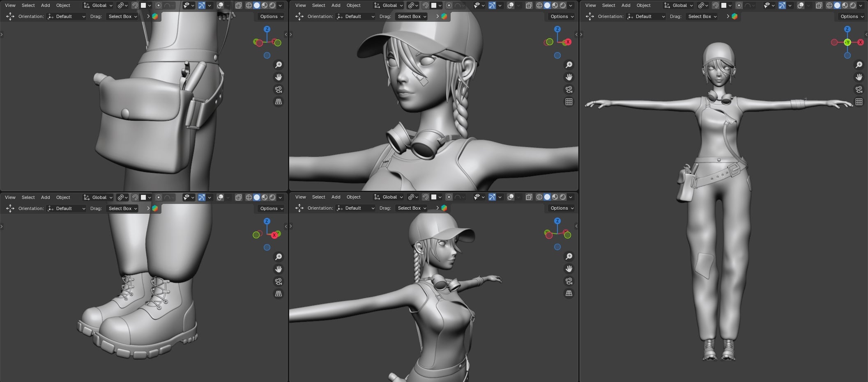Click the move tool icon in bottom-left viewport
The height and width of the screenshot is (382, 868).
[10, 208]
